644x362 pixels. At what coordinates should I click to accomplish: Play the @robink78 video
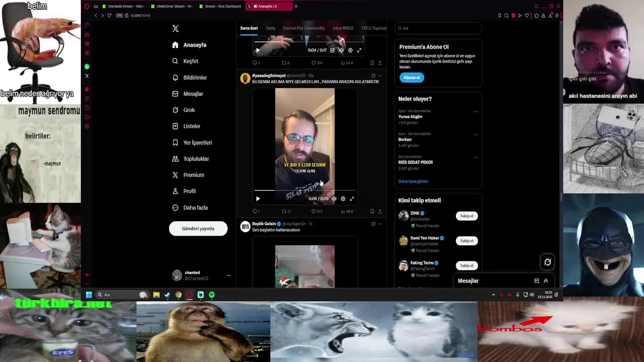coord(258,199)
